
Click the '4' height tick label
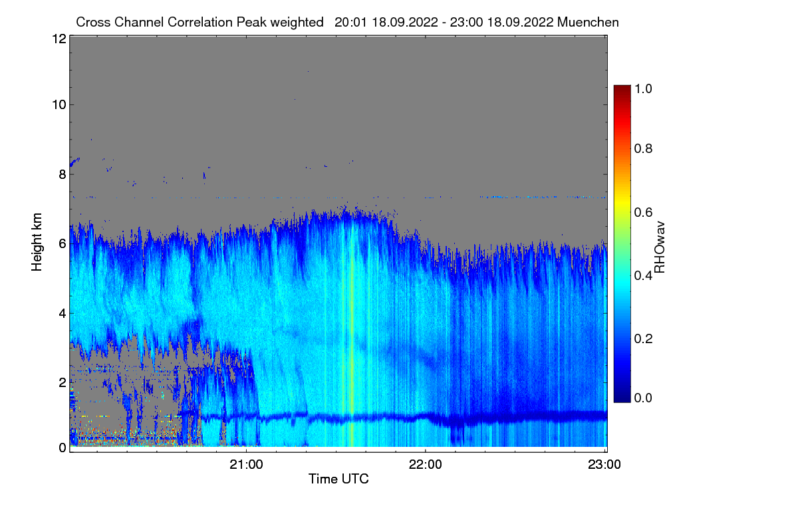(x=62, y=313)
